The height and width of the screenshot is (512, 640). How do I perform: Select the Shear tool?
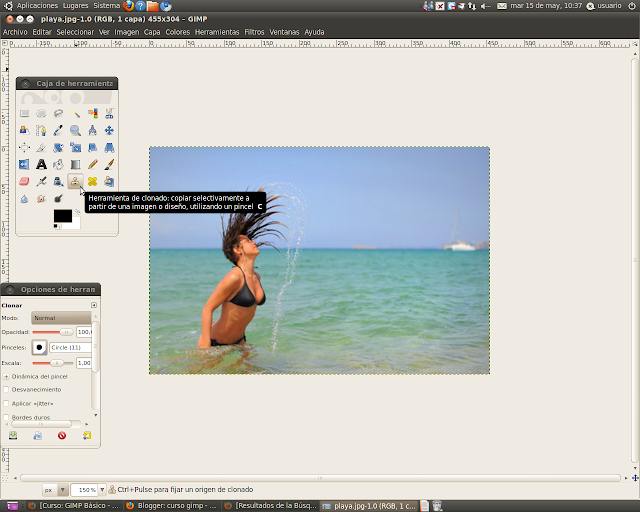(x=93, y=147)
